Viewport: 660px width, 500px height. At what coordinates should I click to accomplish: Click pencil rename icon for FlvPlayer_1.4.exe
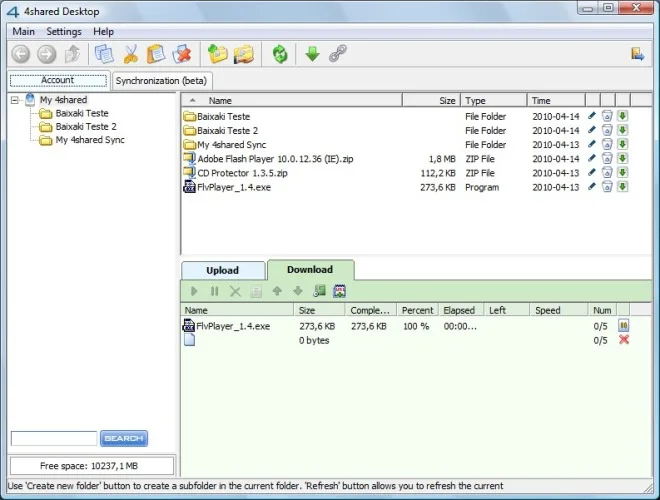tap(592, 186)
